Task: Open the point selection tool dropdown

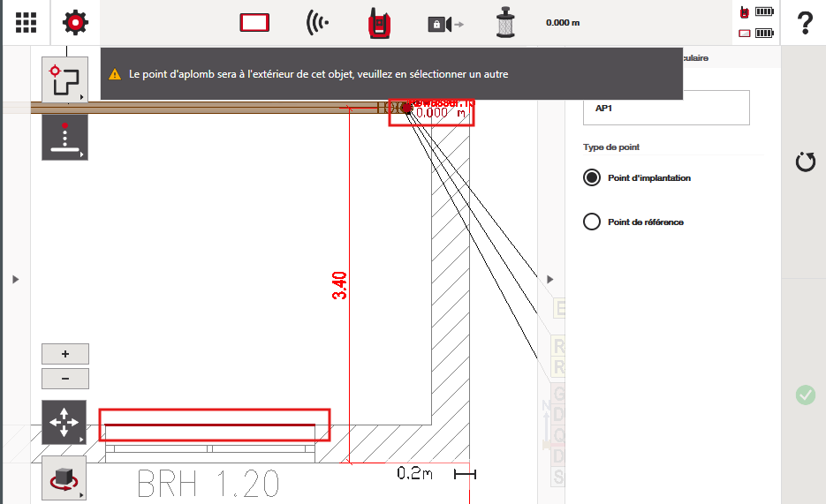Action: click(64, 81)
